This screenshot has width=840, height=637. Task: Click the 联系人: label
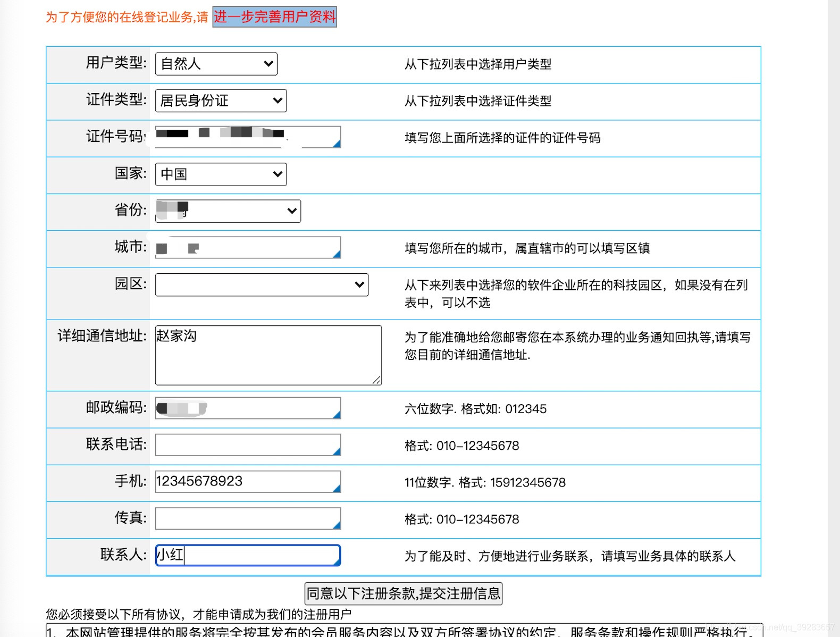tap(123, 555)
